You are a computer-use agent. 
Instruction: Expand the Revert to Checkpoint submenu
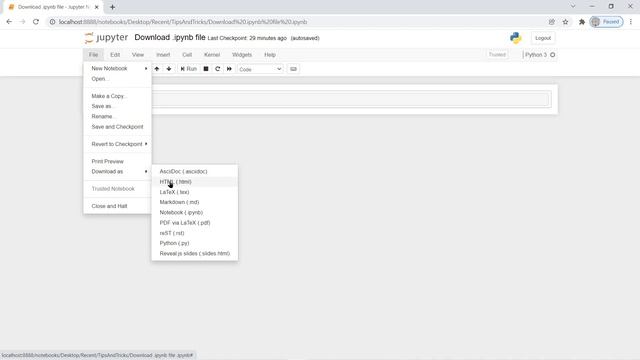tap(118, 144)
